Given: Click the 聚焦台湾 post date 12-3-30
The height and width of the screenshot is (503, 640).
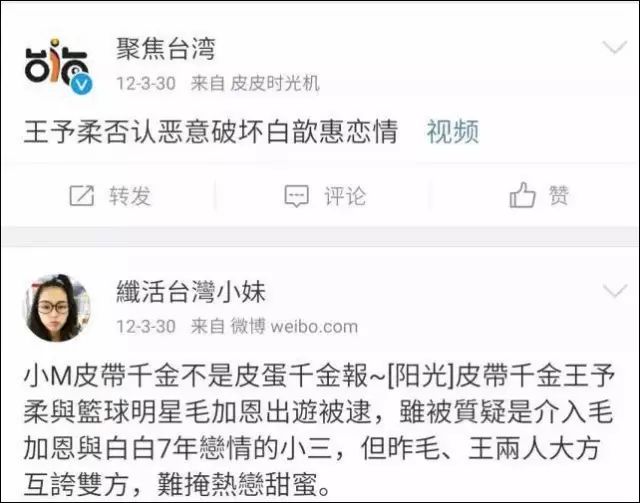Looking at the screenshot, I should pos(146,84).
